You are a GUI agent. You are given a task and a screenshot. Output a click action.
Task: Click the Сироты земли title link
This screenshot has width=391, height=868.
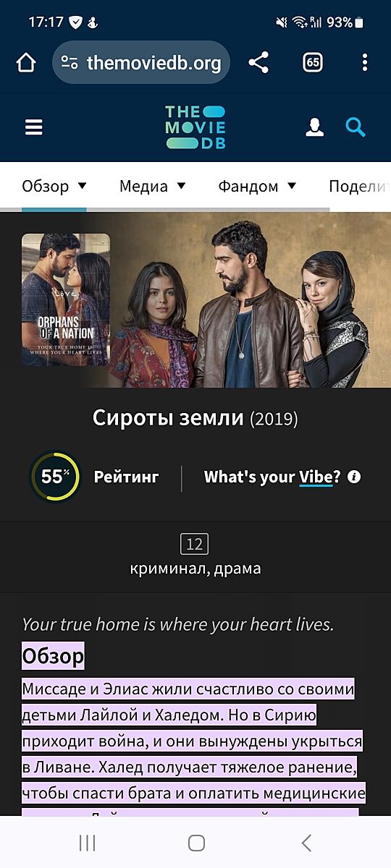click(x=168, y=418)
